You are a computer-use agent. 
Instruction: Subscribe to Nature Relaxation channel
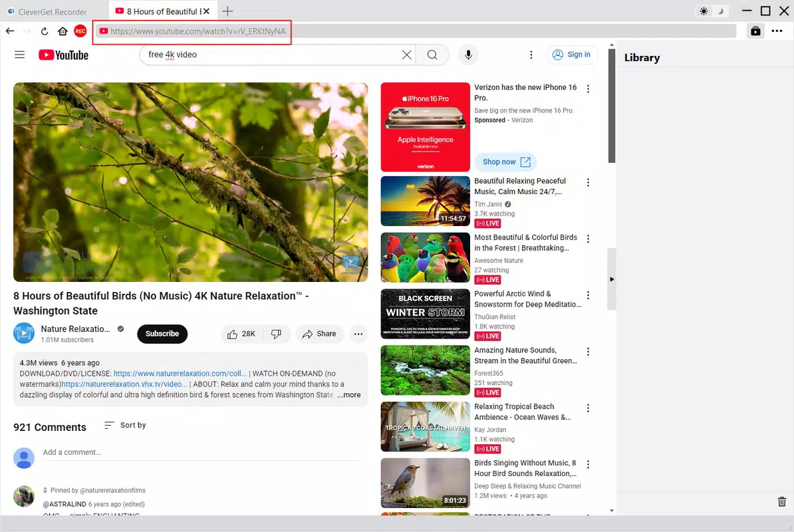pyautogui.click(x=162, y=334)
